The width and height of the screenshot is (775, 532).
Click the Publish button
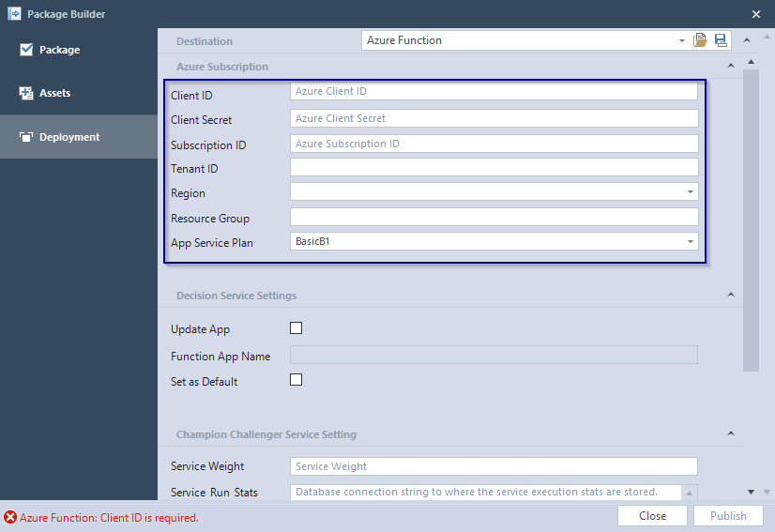point(728,516)
